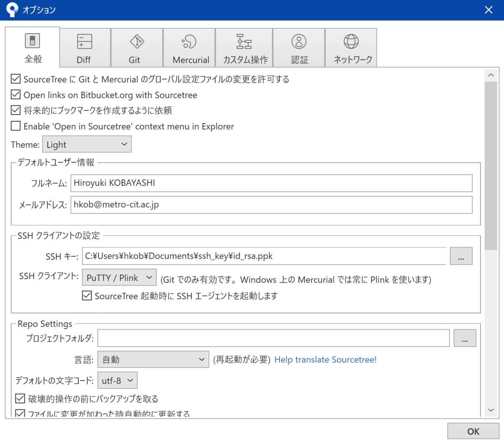This screenshot has width=504, height=441.
Task: Click the OK button
Action: pyautogui.click(x=473, y=431)
